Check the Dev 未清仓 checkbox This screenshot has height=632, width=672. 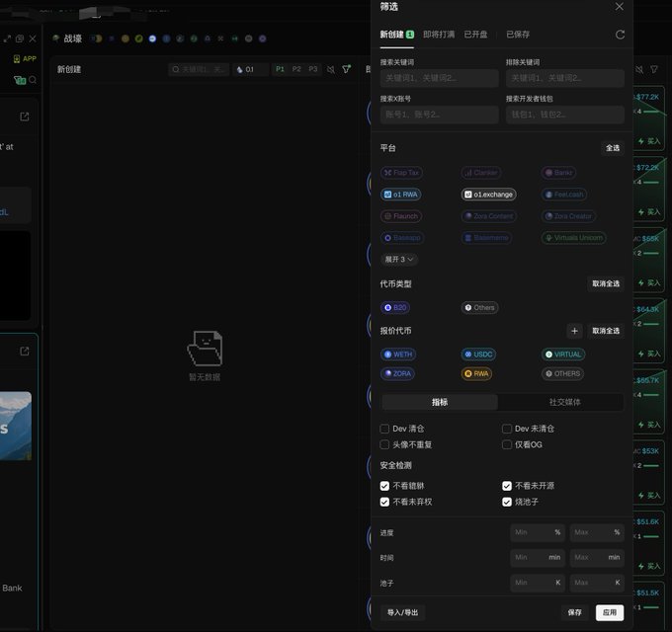click(507, 429)
